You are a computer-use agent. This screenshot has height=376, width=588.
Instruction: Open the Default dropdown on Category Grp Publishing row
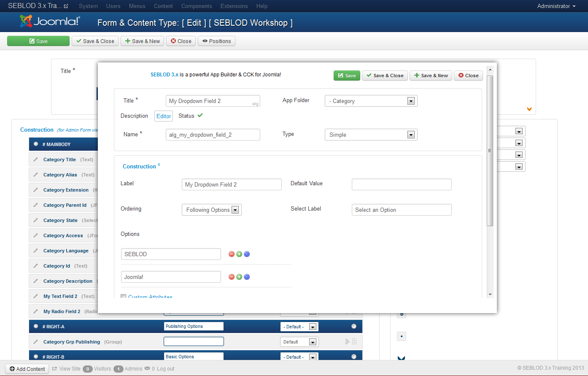pyautogui.click(x=299, y=342)
